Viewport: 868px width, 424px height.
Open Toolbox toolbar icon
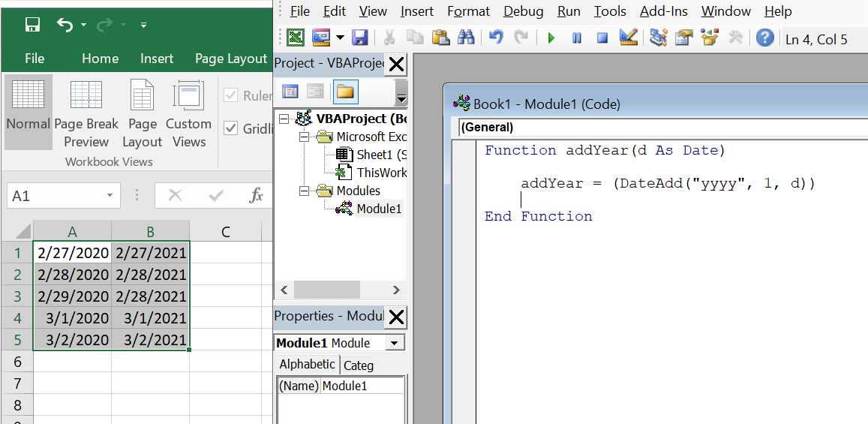[736, 37]
